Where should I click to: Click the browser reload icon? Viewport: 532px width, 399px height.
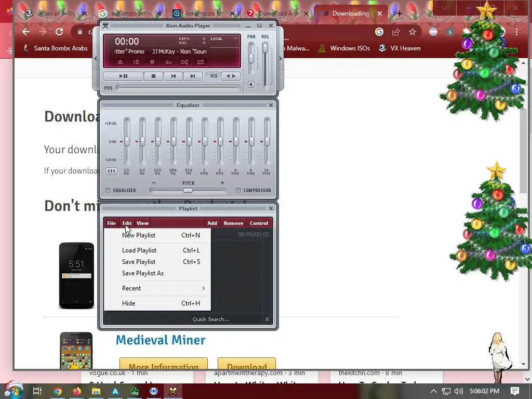(x=59, y=32)
